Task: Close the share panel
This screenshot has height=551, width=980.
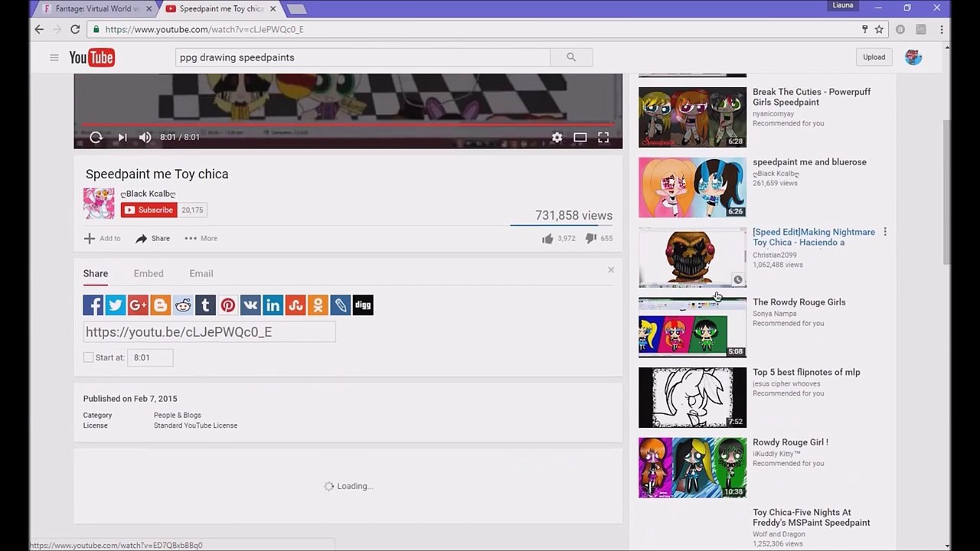Action: point(611,269)
